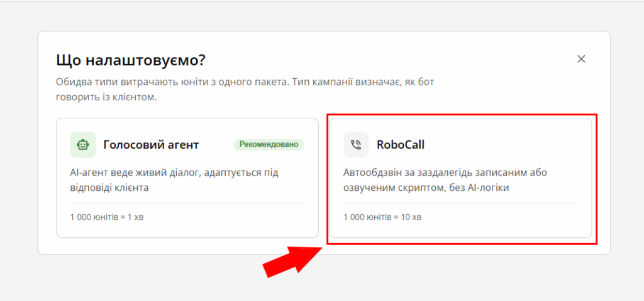Click the description Автообдзвін за заздалегідь записаним
Screen dimensions: 644x301
445,180
